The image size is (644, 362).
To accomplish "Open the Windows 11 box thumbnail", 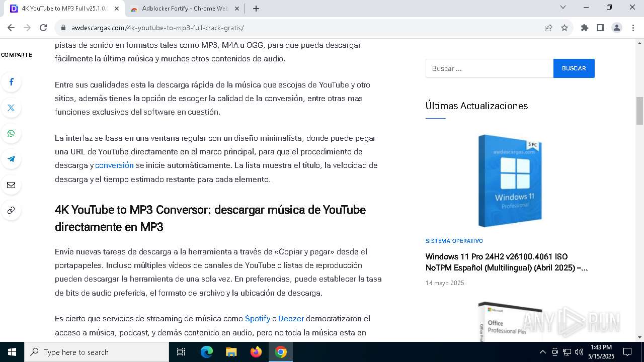I will point(510,180).
